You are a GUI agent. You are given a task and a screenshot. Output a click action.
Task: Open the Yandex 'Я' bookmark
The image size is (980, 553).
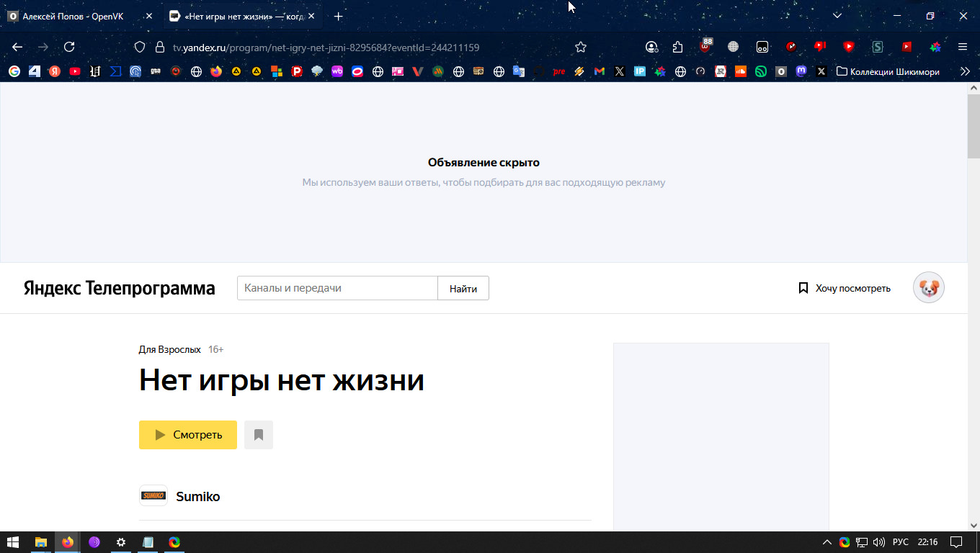[55, 71]
